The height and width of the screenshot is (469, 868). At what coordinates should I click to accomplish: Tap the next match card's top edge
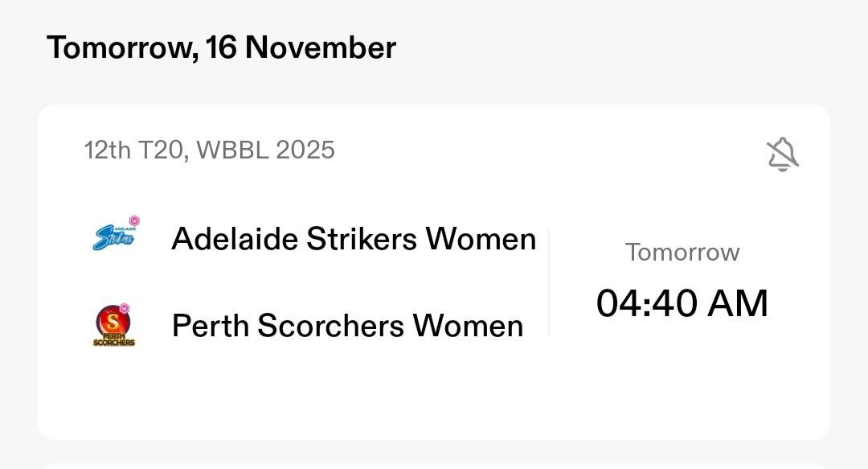tap(434, 466)
